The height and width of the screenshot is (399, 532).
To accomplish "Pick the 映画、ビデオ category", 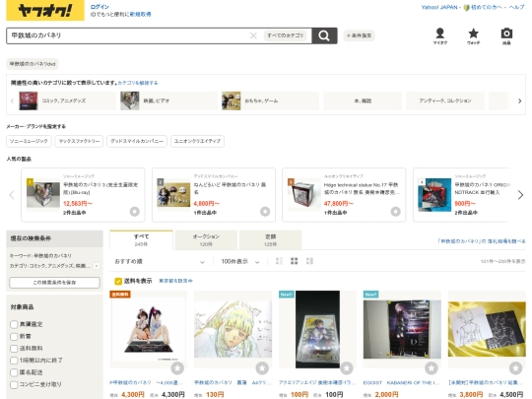I will coord(168,100).
